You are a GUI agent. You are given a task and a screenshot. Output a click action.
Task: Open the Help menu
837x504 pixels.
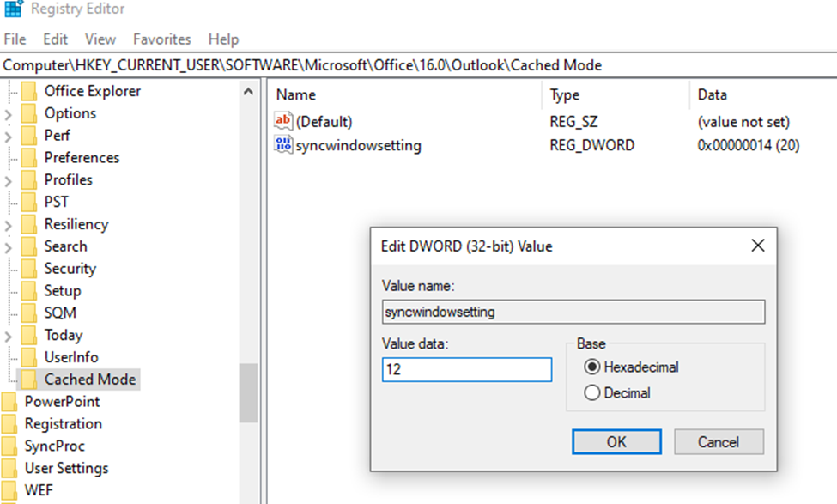(224, 39)
